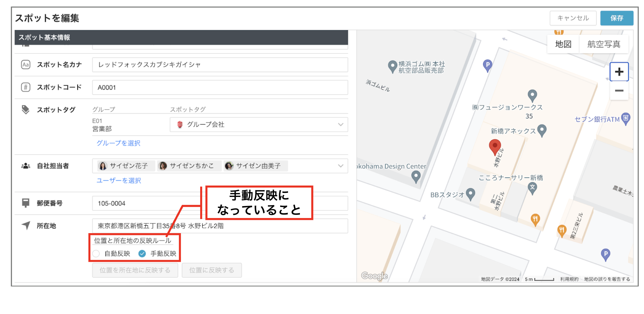Open the グループを選択 link

pyautogui.click(x=118, y=143)
